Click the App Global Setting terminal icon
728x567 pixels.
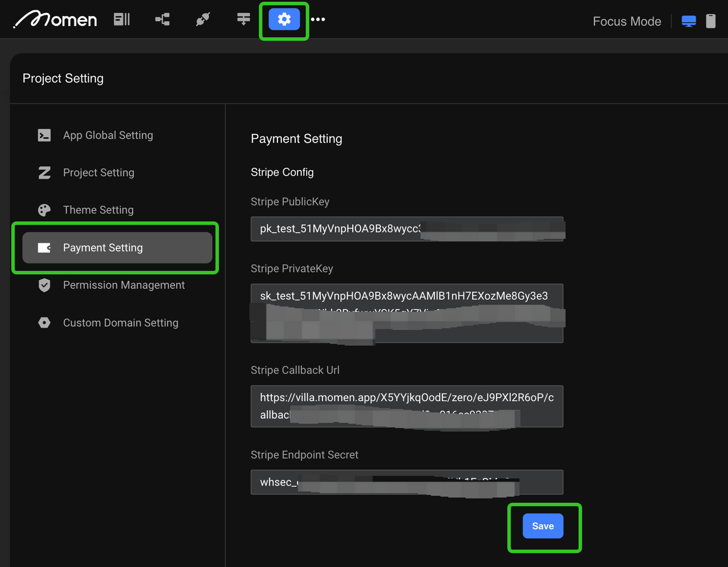(44, 135)
